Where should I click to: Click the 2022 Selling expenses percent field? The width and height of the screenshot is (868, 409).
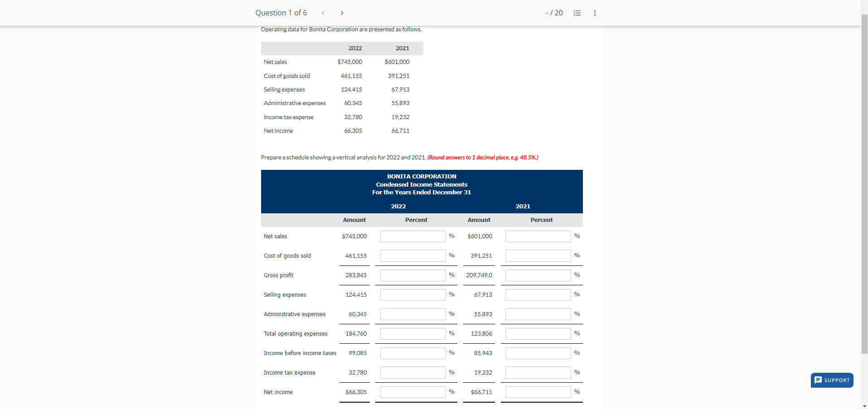tap(412, 294)
